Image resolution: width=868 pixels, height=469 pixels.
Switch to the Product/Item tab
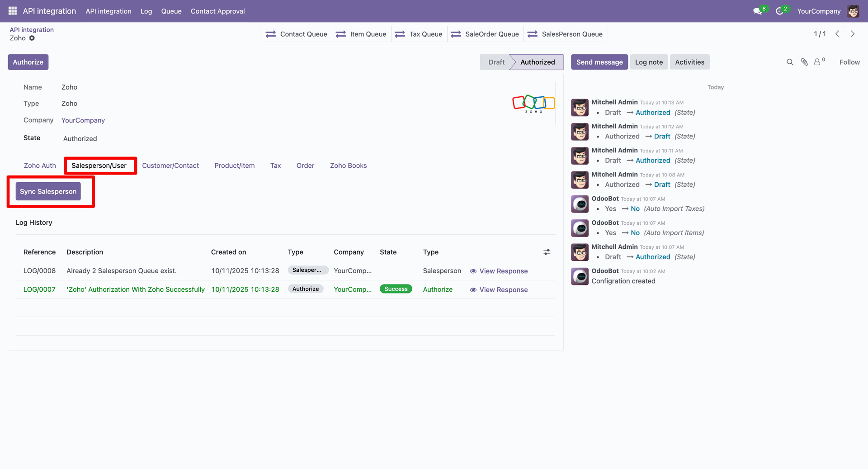pos(235,166)
